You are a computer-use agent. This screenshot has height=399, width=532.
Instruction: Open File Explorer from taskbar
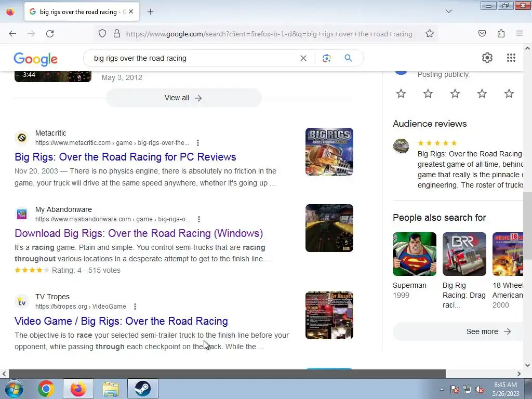tap(111, 389)
